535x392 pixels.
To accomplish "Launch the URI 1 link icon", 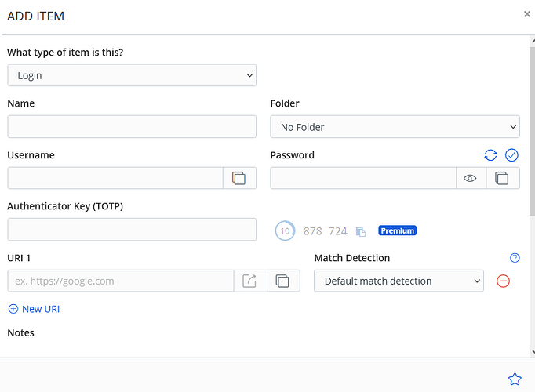I will point(250,281).
